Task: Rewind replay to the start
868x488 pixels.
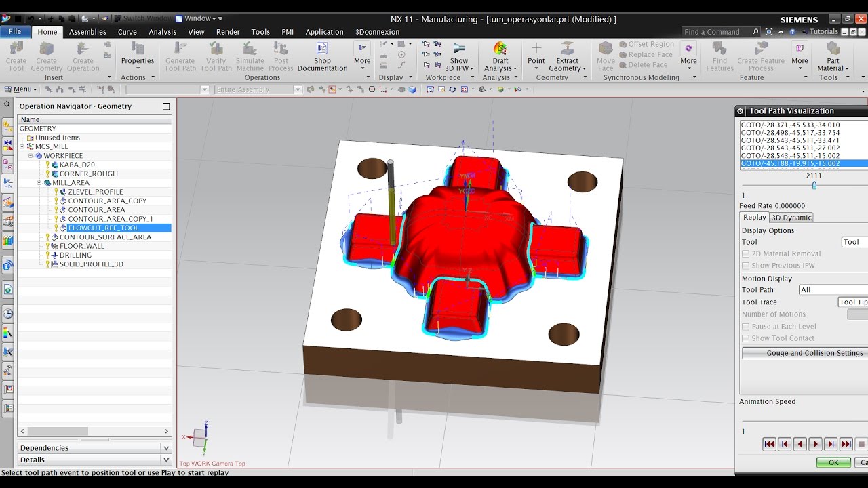Action: point(769,444)
